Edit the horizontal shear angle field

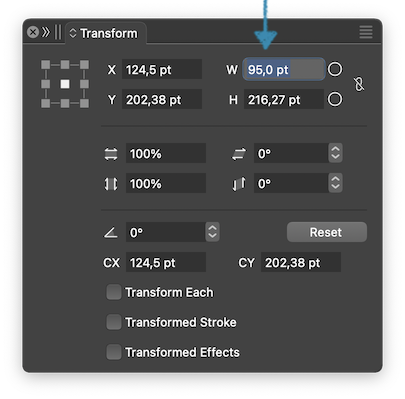click(291, 153)
